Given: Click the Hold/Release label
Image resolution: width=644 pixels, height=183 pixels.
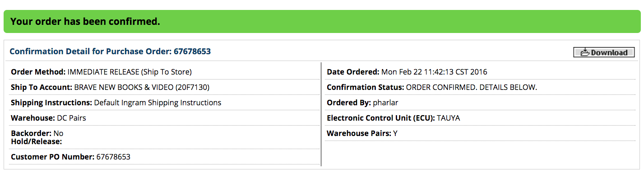Looking at the screenshot, I should 36,141.
